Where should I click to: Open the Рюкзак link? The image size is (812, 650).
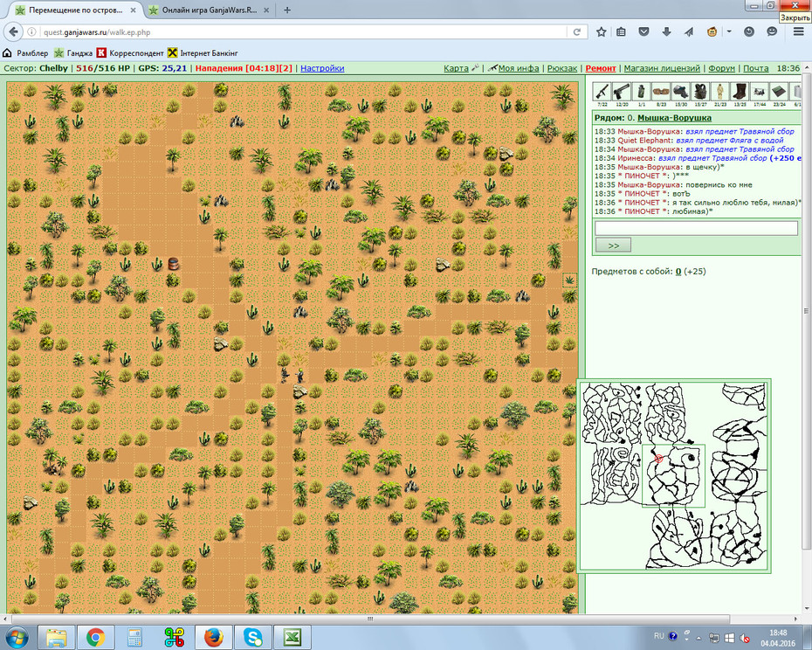(562, 68)
